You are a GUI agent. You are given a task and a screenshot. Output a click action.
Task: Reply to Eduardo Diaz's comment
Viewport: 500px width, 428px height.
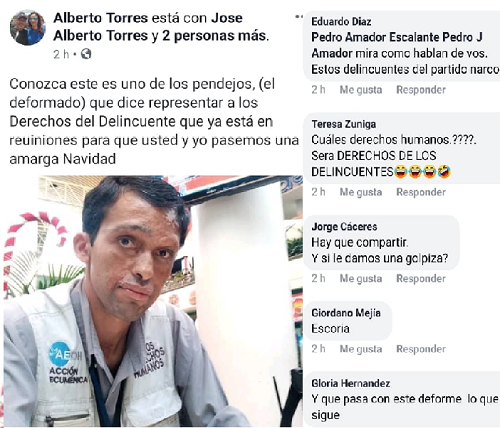click(421, 90)
